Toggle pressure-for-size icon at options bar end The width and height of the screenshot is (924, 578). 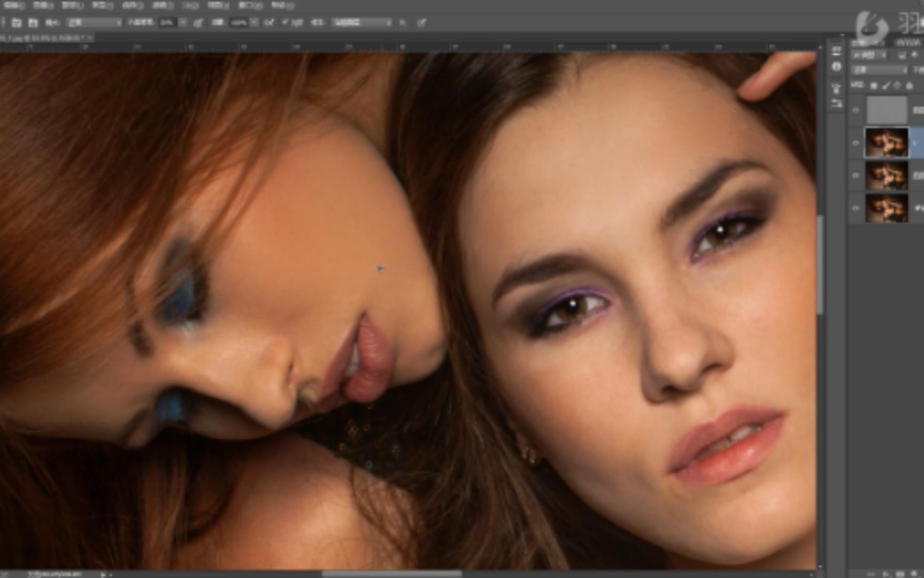422,22
